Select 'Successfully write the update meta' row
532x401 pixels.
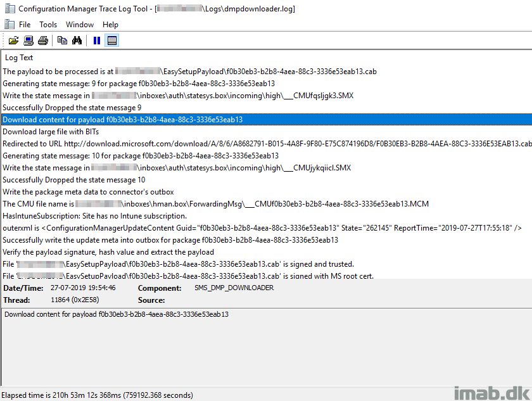tap(267, 240)
